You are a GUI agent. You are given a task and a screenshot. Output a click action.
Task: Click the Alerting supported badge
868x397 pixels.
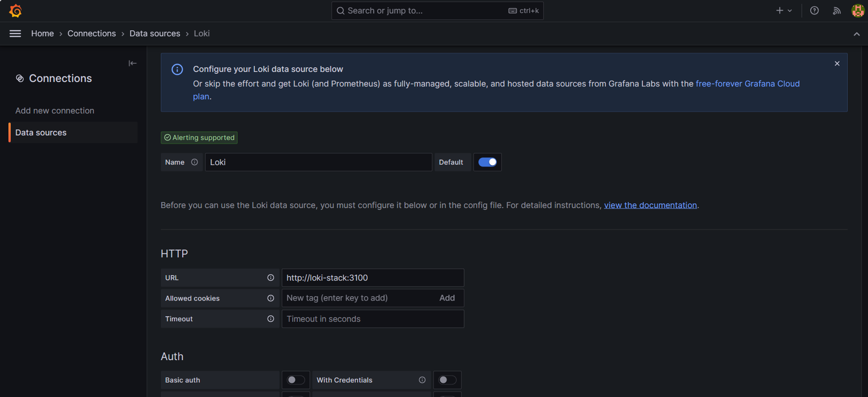point(199,138)
